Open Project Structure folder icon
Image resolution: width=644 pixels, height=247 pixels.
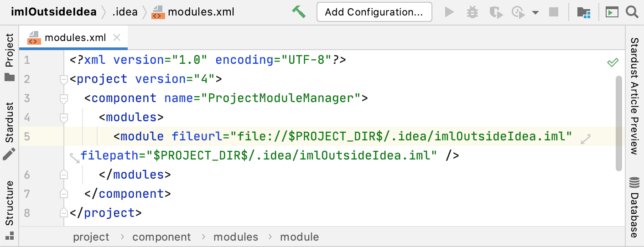pyautogui.click(x=584, y=12)
